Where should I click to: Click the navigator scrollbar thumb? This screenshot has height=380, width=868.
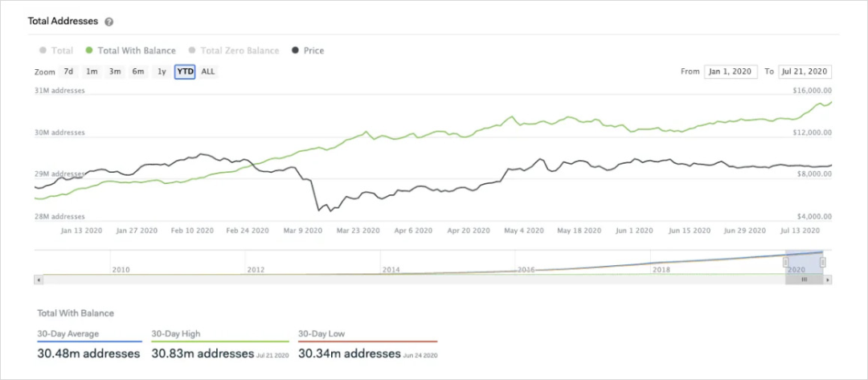point(805,280)
